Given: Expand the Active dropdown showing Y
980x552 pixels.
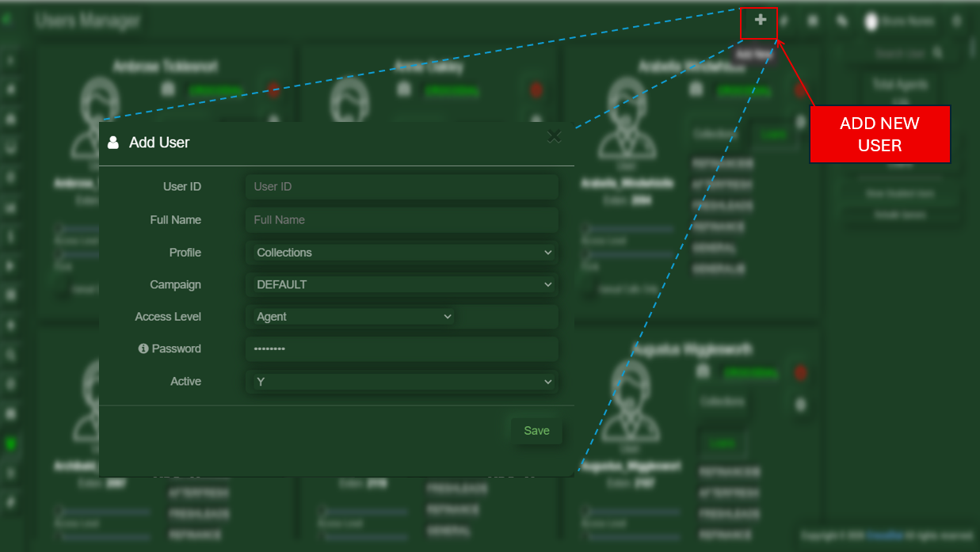Looking at the screenshot, I should [x=402, y=382].
